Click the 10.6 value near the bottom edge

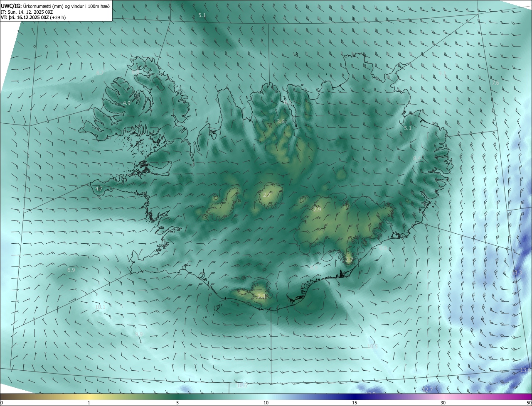point(242,386)
